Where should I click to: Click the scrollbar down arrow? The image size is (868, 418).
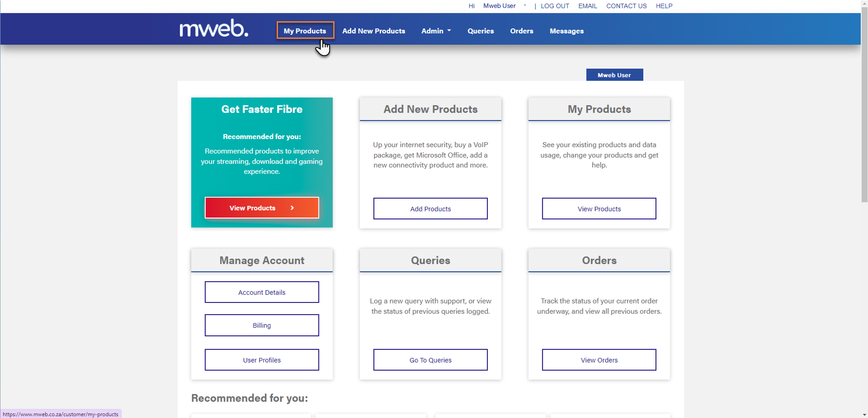pyautogui.click(x=864, y=415)
